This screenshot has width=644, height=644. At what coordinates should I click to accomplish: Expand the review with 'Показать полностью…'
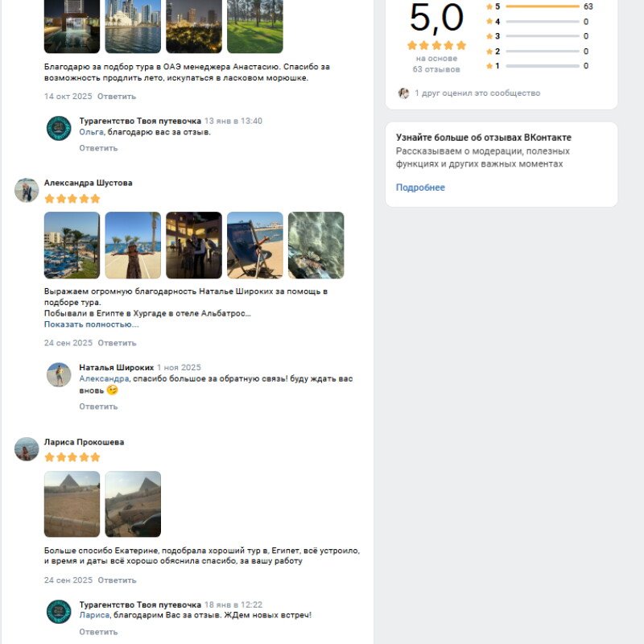pos(91,324)
